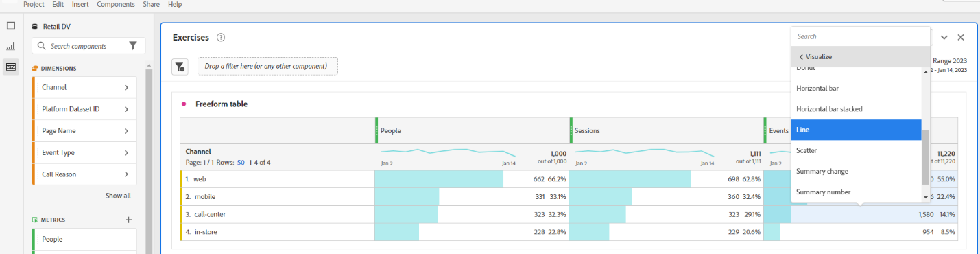
Task: Collapse the Exercises panel with chevron
Action: 944,38
